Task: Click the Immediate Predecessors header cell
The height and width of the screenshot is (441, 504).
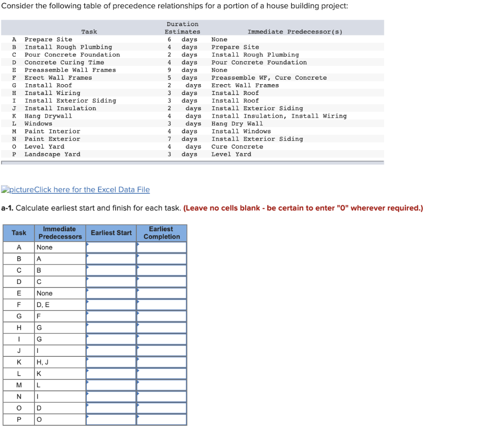Action: click(x=60, y=232)
